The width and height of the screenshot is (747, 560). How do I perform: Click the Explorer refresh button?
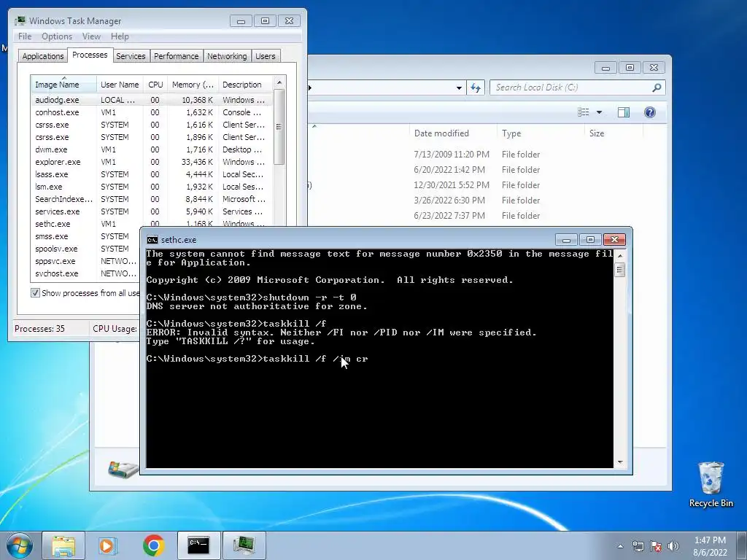click(x=476, y=87)
